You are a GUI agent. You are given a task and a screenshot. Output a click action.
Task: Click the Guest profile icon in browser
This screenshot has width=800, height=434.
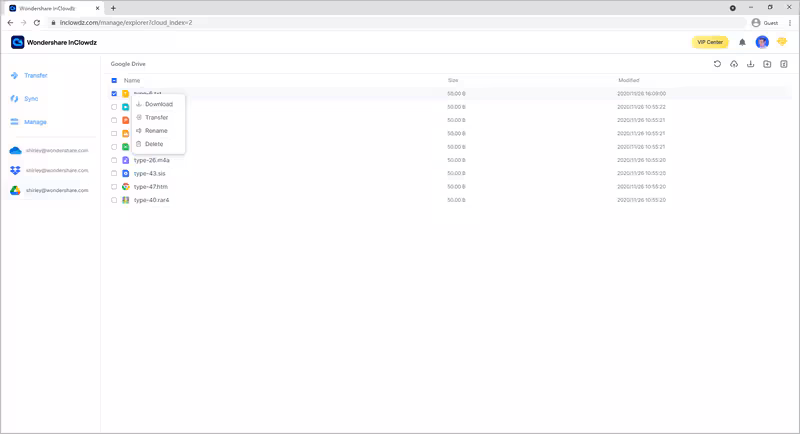click(x=756, y=22)
